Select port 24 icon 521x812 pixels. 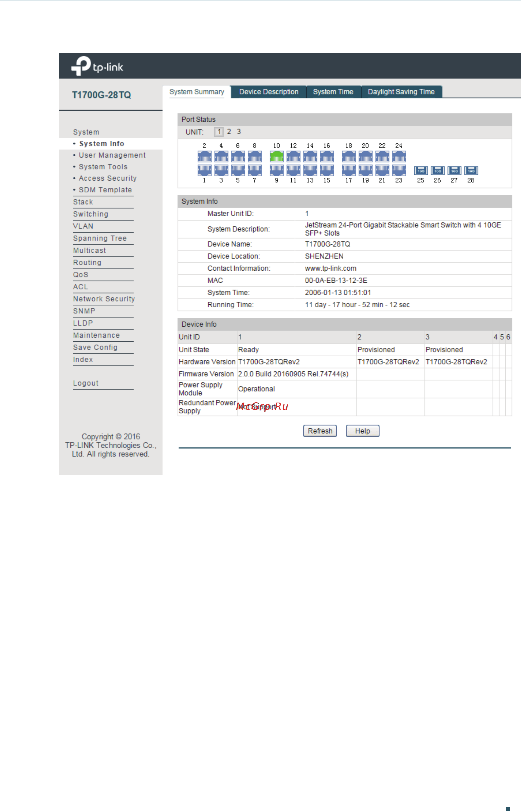click(399, 156)
